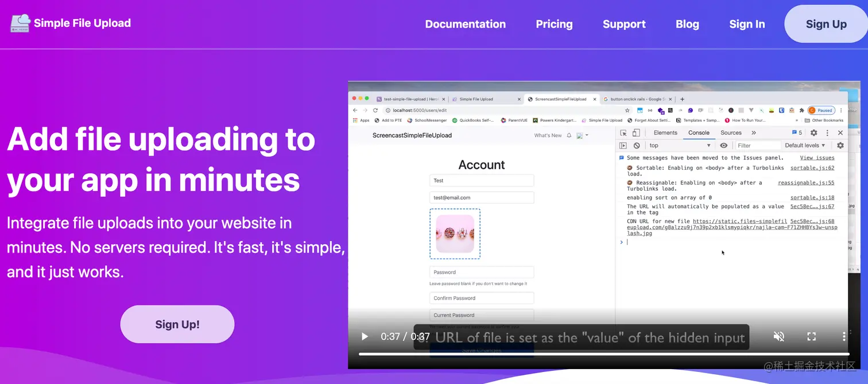The image size is (868, 384).
Task: Click the console Filter input field
Action: pyautogui.click(x=758, y=146)
